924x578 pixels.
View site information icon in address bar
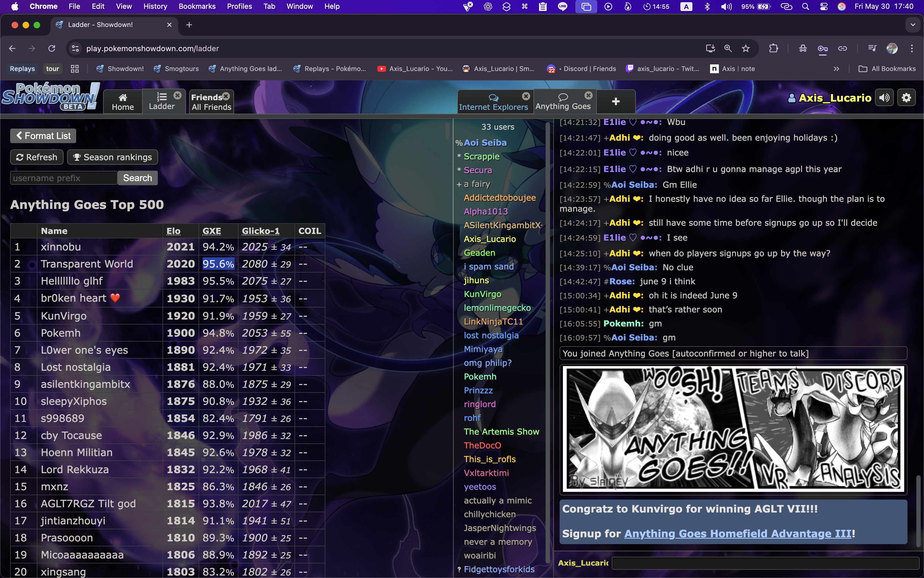(x=75, y=48)
